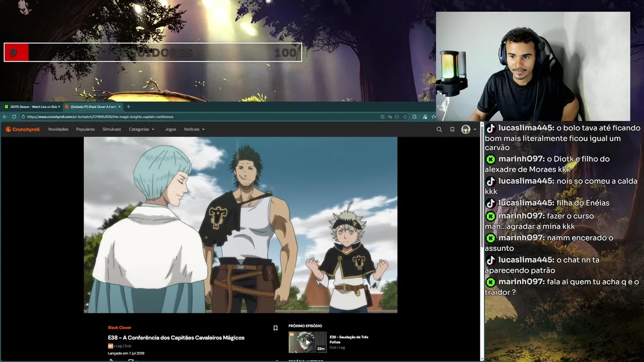The height and width of the screenshot is (362, 644).
Task: Click the scrollbar up arrow in the Crunchyroll page
Action: [482, 124]
